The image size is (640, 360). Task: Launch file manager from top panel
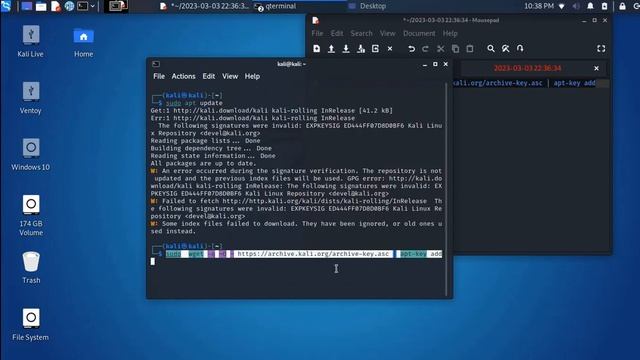click(x=41, y=6)
